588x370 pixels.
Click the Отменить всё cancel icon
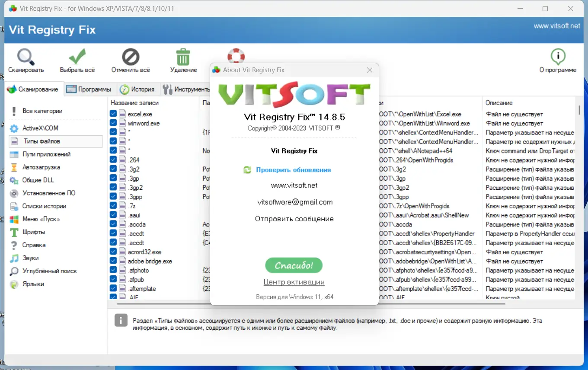(130, 57)
